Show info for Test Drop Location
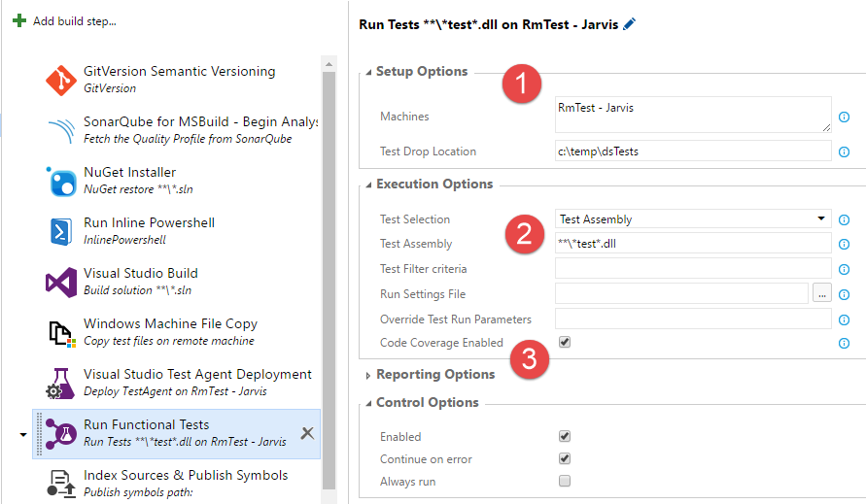This screenshot has width=866, height=504. pos(844,151)
